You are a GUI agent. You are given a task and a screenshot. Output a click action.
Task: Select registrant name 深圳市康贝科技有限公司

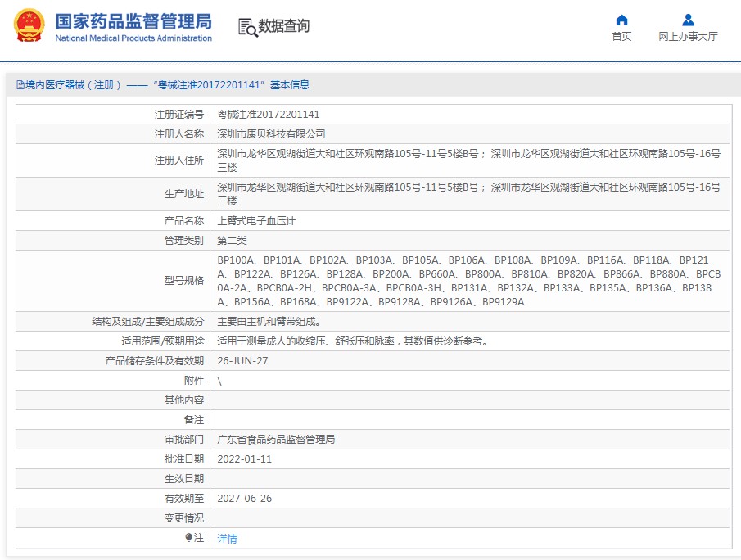[x=270, y=133]
